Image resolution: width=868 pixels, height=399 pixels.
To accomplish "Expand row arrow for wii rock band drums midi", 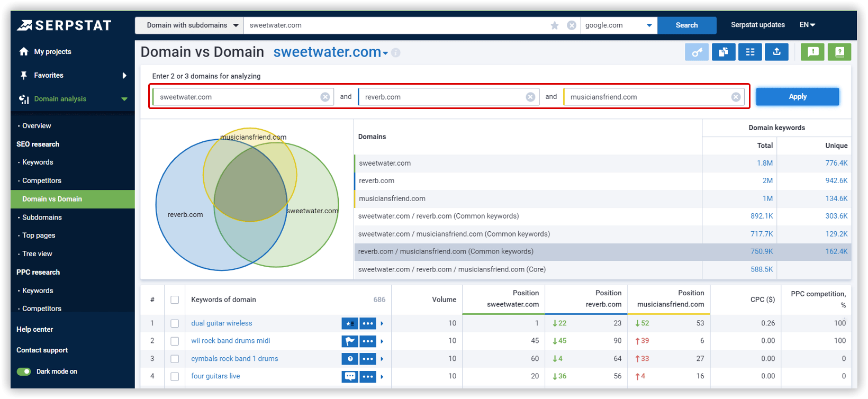I will point(382,341).
